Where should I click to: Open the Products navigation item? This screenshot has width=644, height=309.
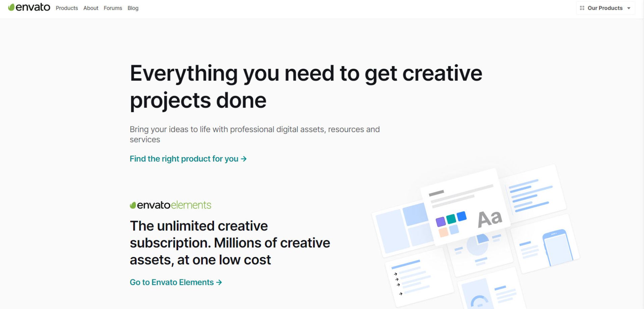tap(67, 8)
